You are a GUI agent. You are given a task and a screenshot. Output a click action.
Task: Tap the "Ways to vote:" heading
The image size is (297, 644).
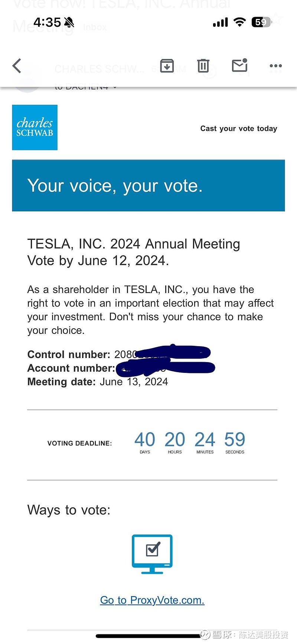(69, 510)
